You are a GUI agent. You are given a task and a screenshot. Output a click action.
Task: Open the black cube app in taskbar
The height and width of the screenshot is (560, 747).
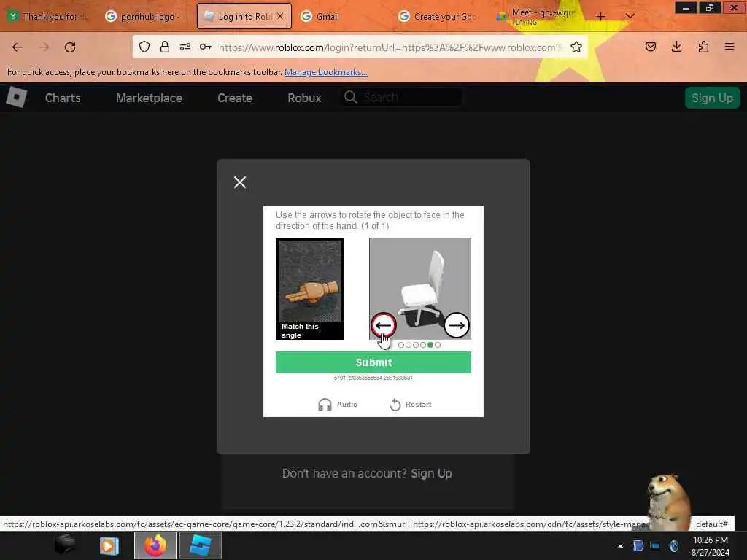(65, 545)
